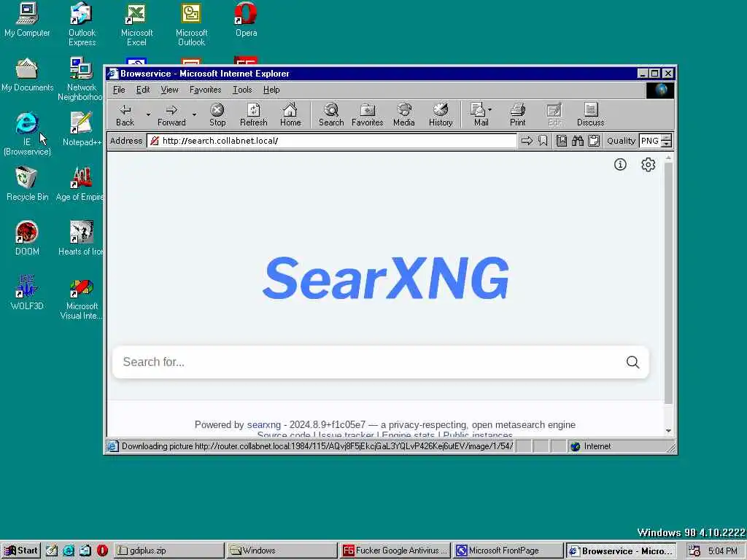747x560 pixels.
Task: Switch to the Windows folder taskbar button
Action: (282, 551)
